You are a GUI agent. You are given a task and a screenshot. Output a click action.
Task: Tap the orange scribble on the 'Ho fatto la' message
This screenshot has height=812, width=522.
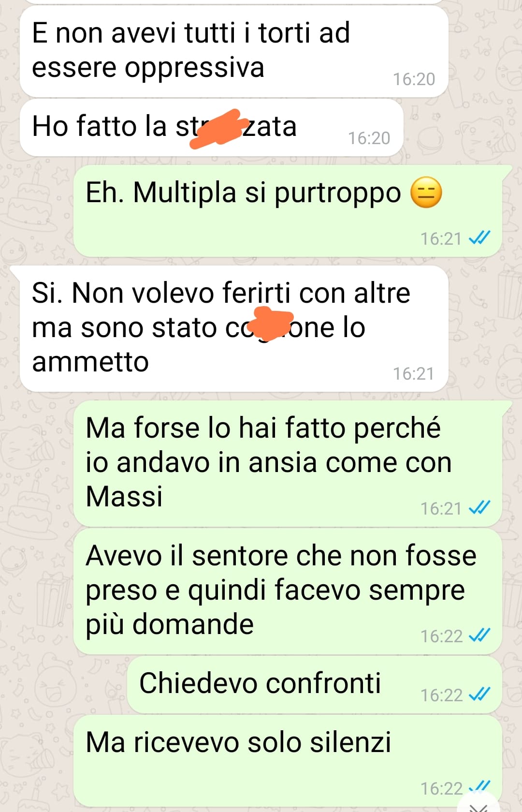tap(216, 129)
